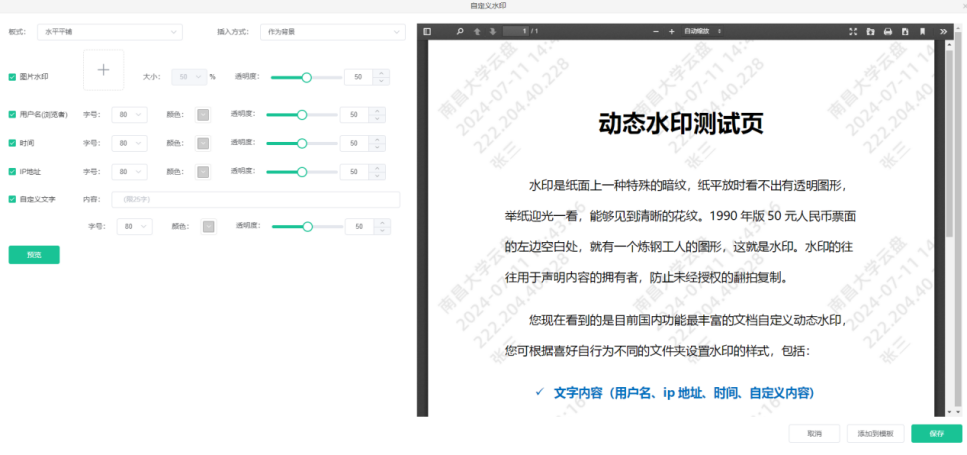Click the PDF preview vertical scrollbar thumb
This screenshot has height=455, width=967.
[x=949, y=145]
